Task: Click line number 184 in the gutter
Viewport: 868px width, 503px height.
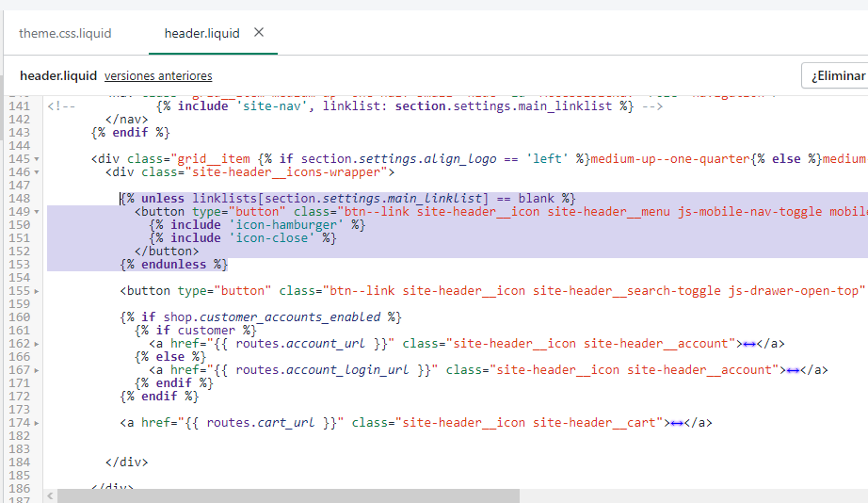Action: [20, 462]
